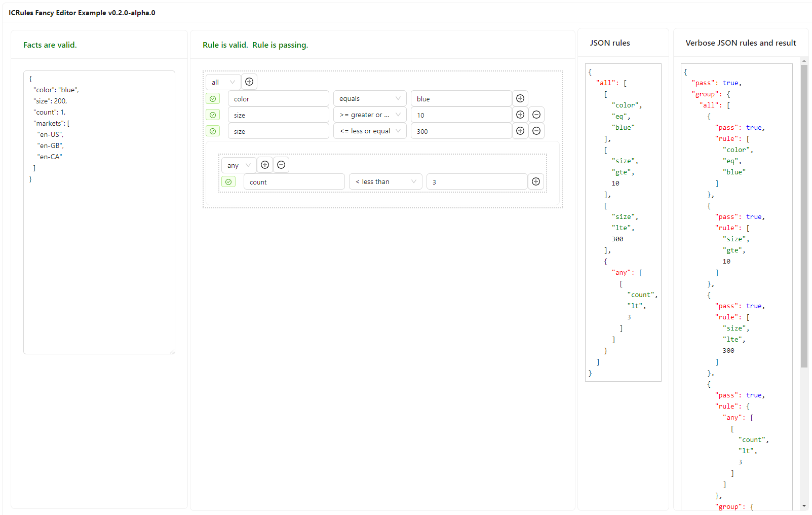Click plus icon on color equals blue row
This screenshot has width=812, height=515.
520,98
